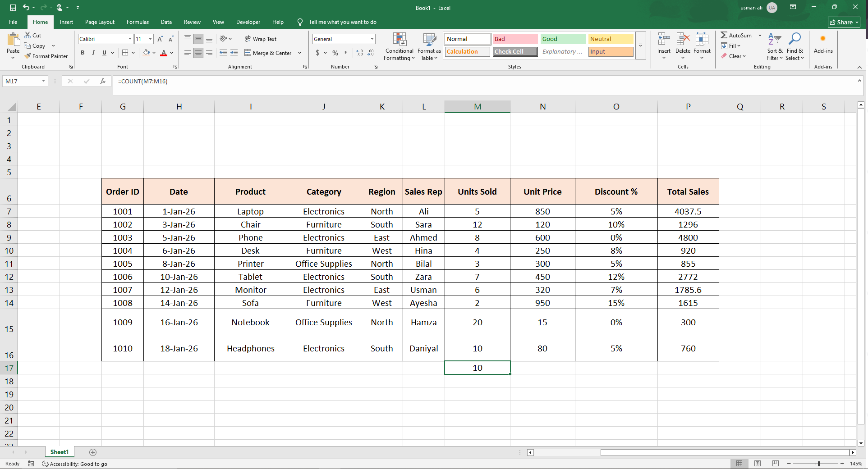Click the zoom slider handle

click(819, 464)
